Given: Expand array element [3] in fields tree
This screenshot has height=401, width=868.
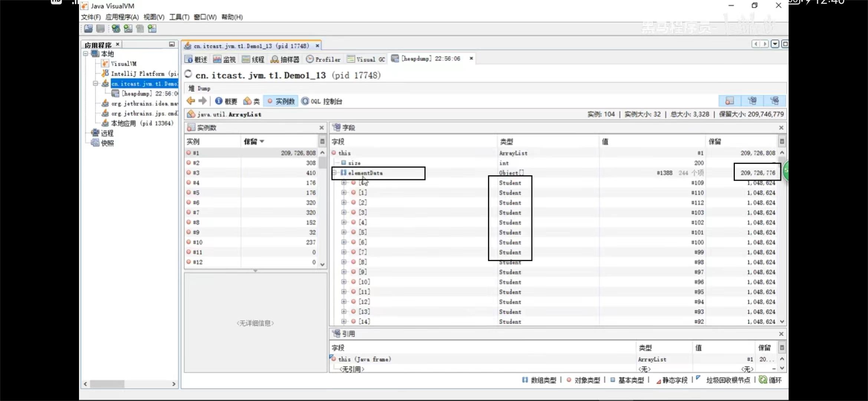Looking at the screenshot, I should (344, 212).
